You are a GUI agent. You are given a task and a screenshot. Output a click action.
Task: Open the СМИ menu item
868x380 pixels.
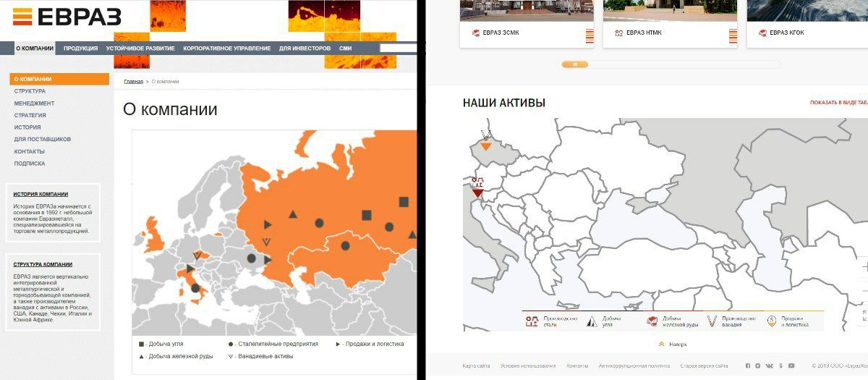coord(345,48)
